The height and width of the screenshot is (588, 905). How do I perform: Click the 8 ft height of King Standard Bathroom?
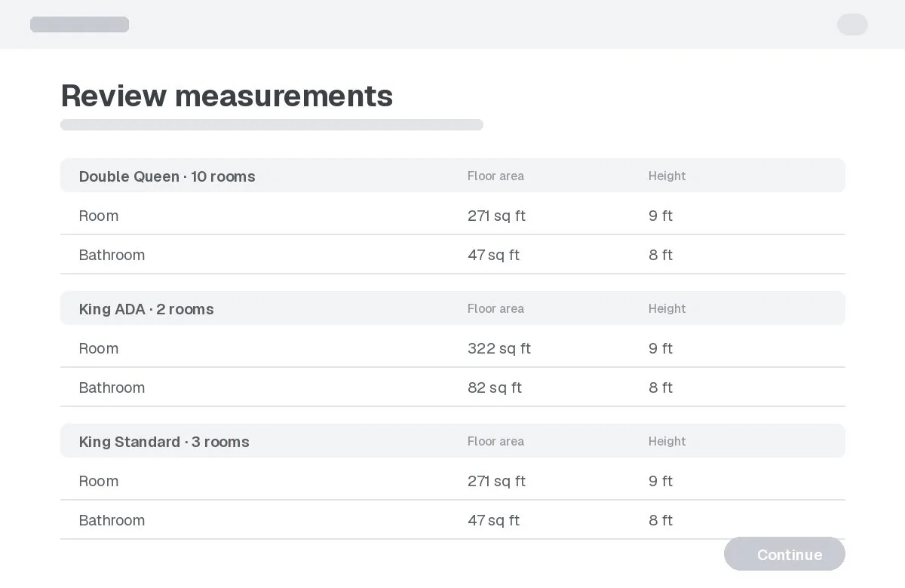tap(661, 520)
